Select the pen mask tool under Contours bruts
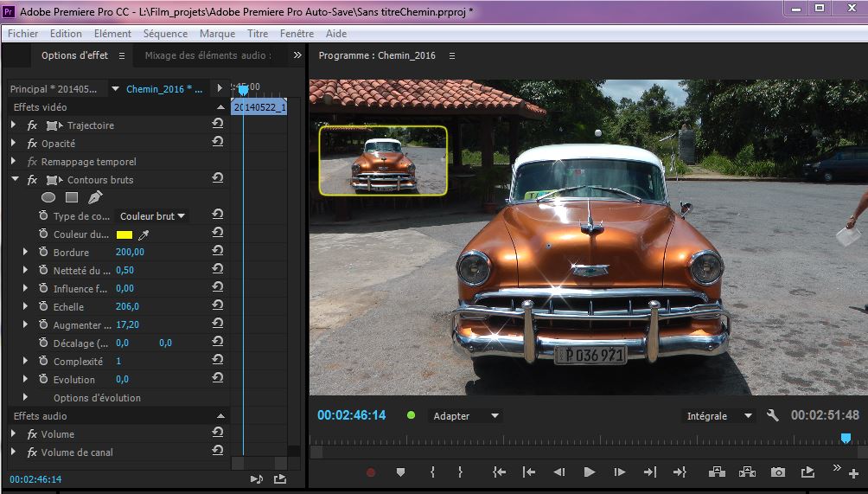Viewport: 868px width, 494px height. tap(94, 197)
